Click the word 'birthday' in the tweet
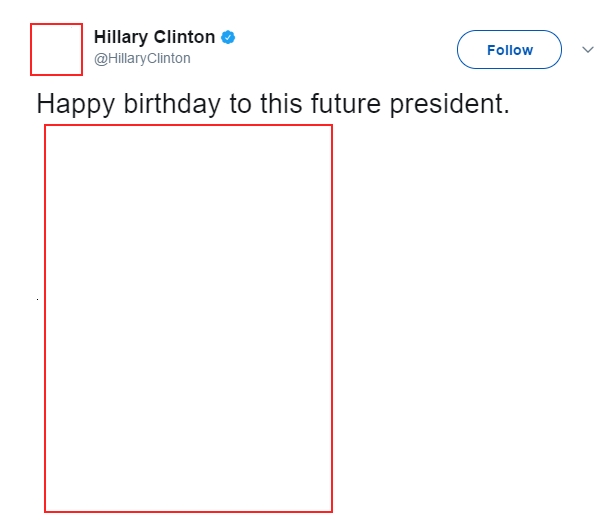615x521 pixels. coord(172,104)
